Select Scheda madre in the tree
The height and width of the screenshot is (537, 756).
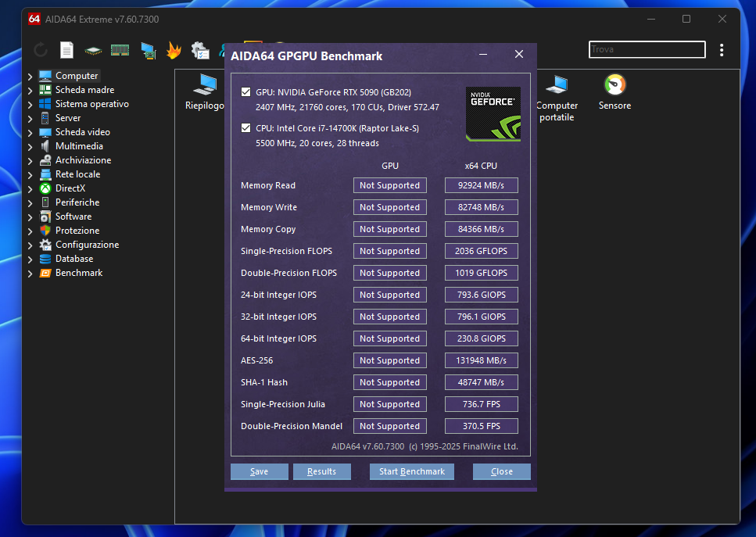tap(84, 90)
